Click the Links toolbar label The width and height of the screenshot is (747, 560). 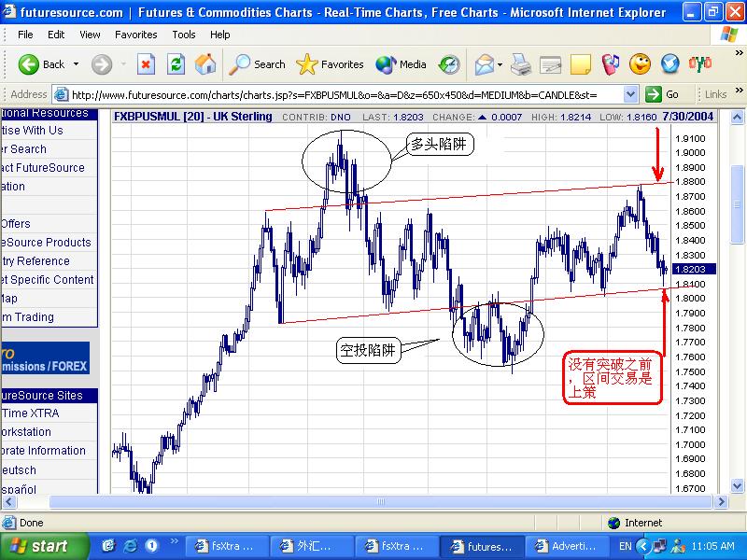pos(715,94)
